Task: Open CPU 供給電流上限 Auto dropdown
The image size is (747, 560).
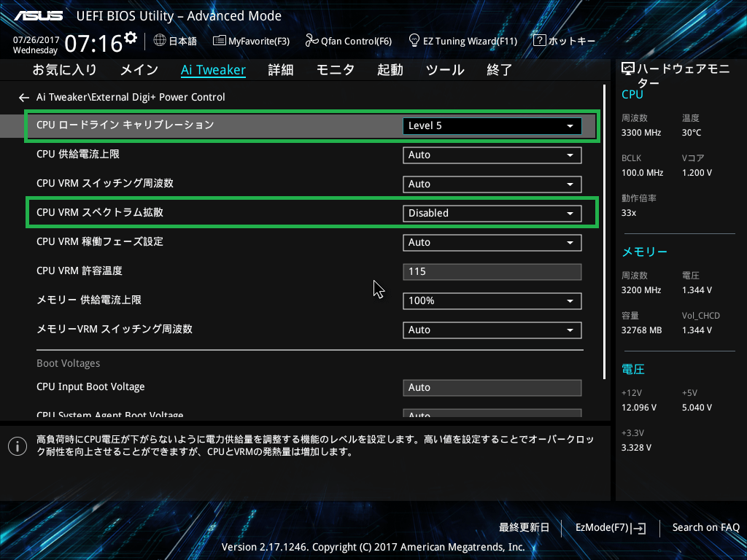Action: pos(492,155)
